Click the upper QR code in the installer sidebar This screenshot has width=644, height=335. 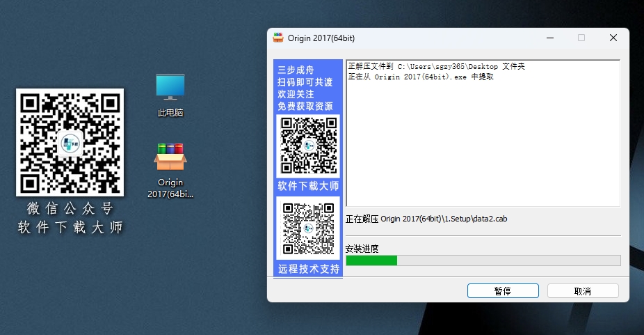(307, 146)
